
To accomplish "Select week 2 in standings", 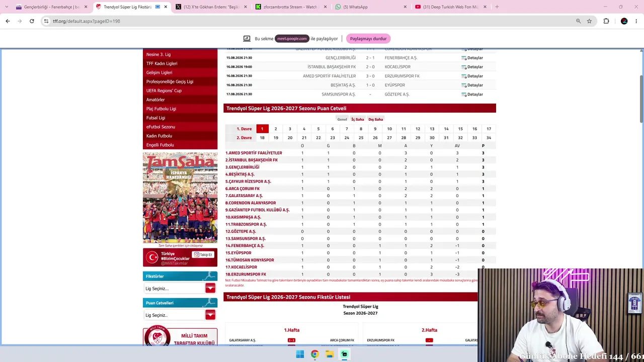I will coord(276,129).
